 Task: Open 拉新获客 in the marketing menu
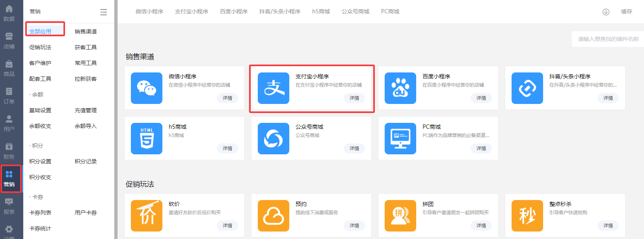point(86,79)
